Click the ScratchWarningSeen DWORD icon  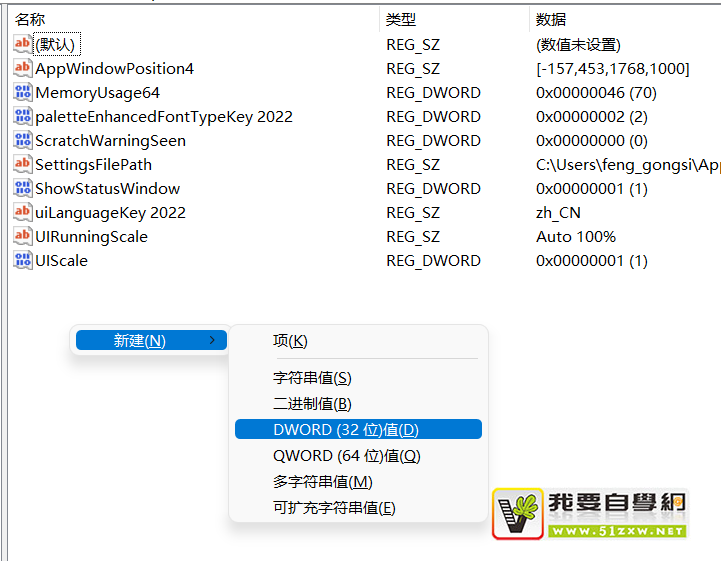tap(23, 140)
